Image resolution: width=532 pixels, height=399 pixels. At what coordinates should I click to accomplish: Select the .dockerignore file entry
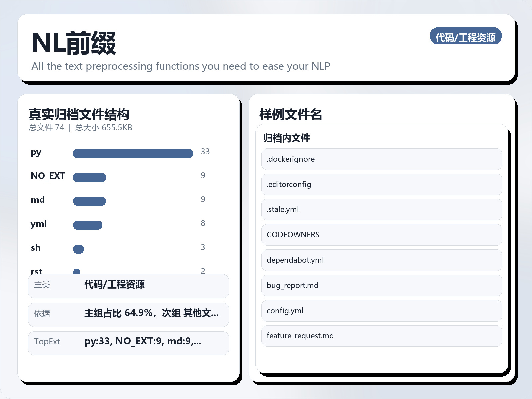(381, 159)
